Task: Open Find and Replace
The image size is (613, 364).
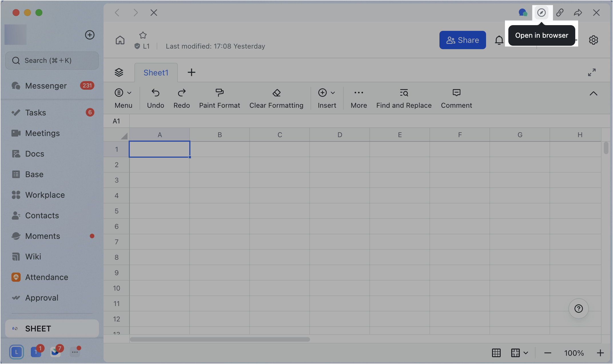Action: 404,98
